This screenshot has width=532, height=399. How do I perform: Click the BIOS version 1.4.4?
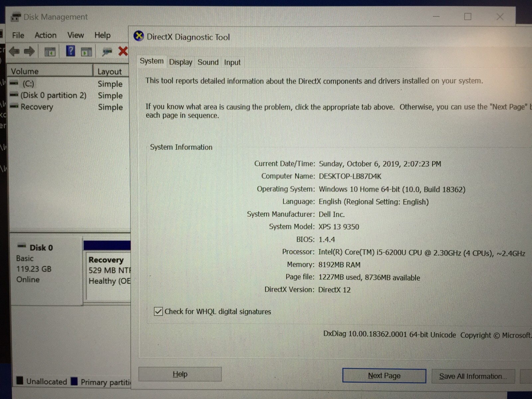(x=327, y=239)
